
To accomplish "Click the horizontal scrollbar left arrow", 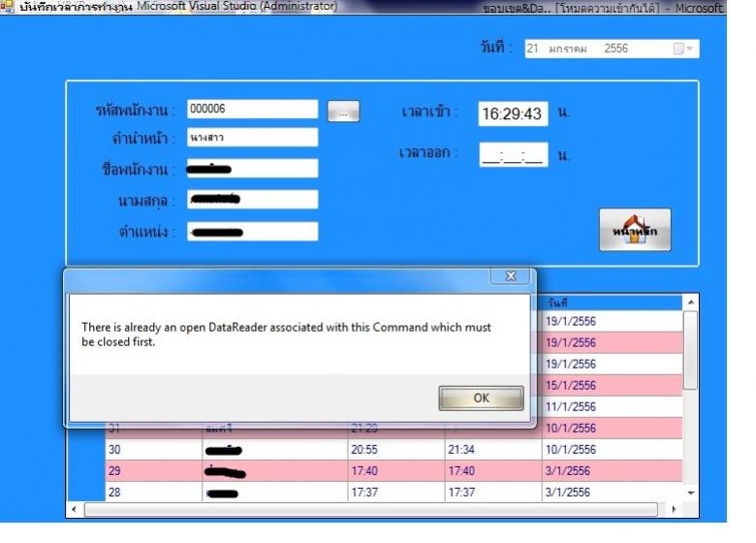I will coord(74,509).
